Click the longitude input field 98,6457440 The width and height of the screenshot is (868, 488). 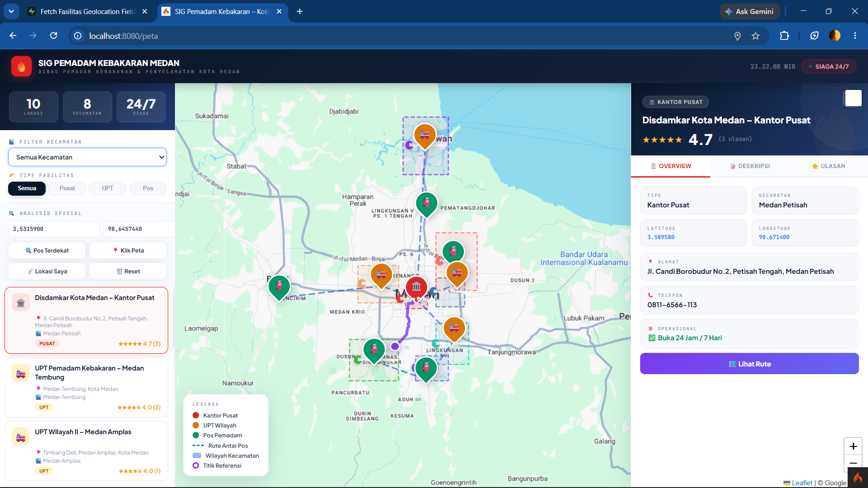pos(139,229)
